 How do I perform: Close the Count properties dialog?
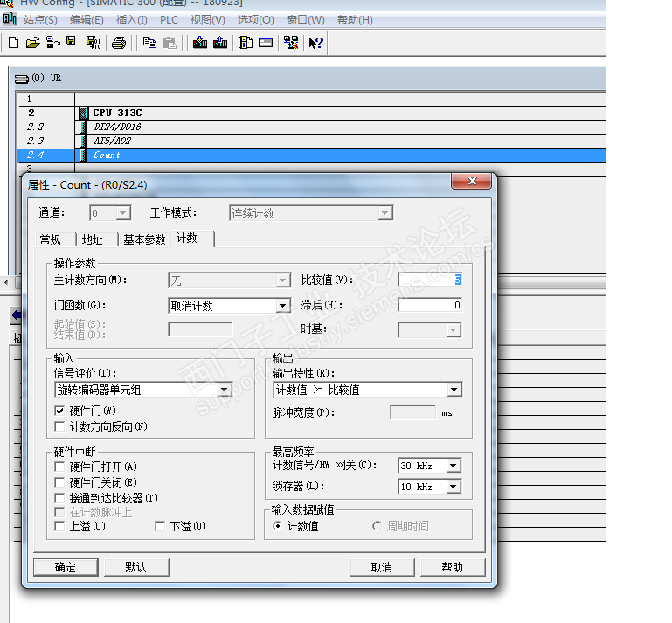471,181
